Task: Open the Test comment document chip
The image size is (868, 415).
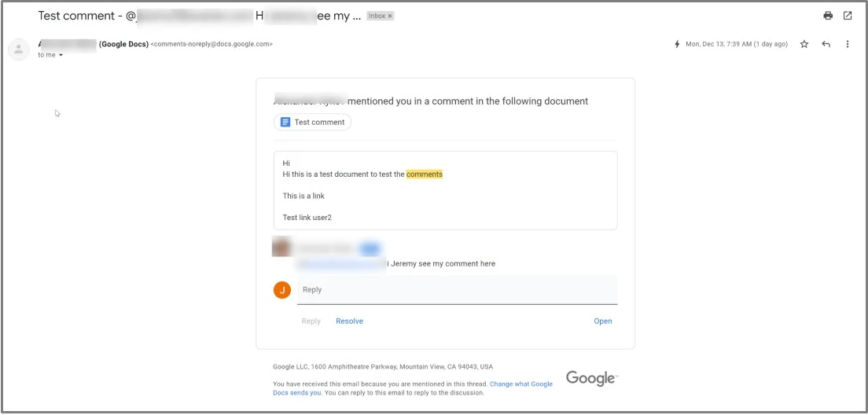Action: [x=312, y=123]
